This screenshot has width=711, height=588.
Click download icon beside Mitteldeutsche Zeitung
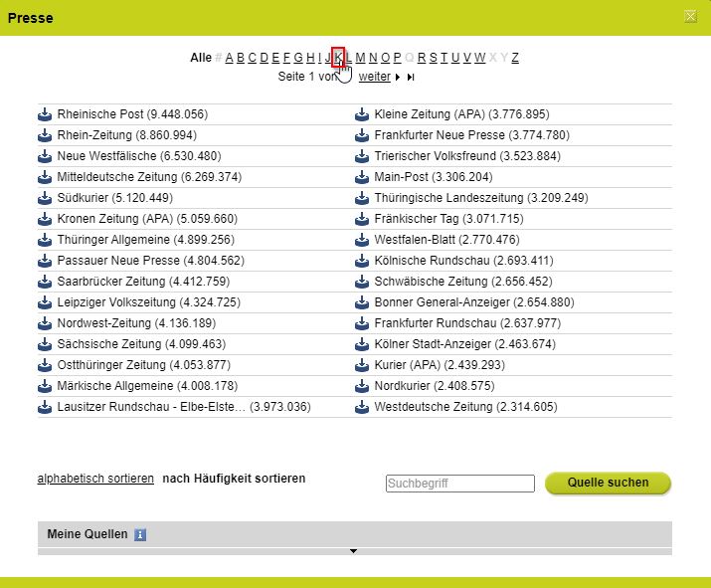45,177
